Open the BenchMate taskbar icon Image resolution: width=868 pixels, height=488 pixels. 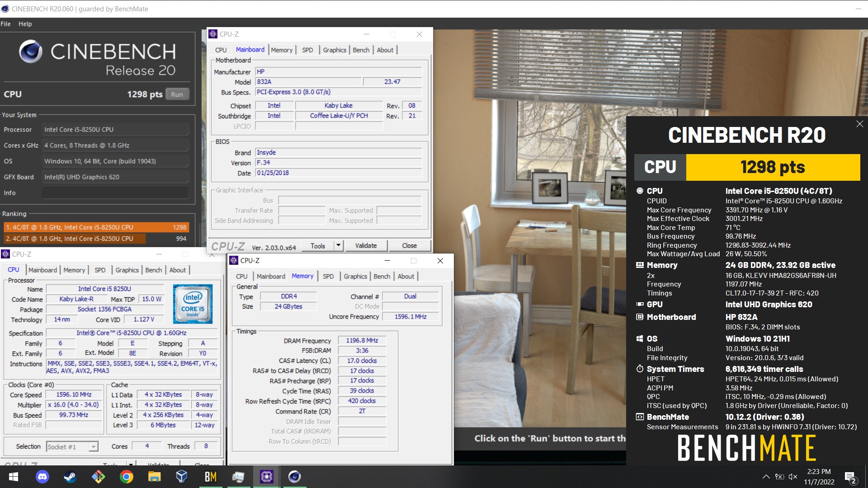point(210,477)
